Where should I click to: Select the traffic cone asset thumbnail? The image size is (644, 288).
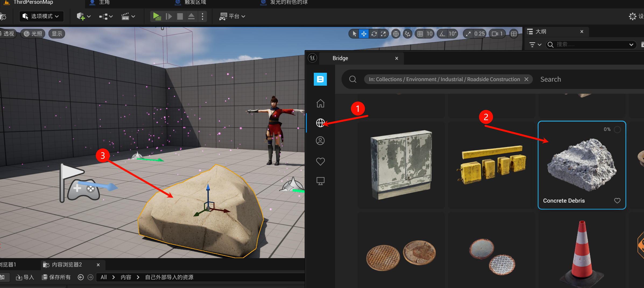point(582,252)
